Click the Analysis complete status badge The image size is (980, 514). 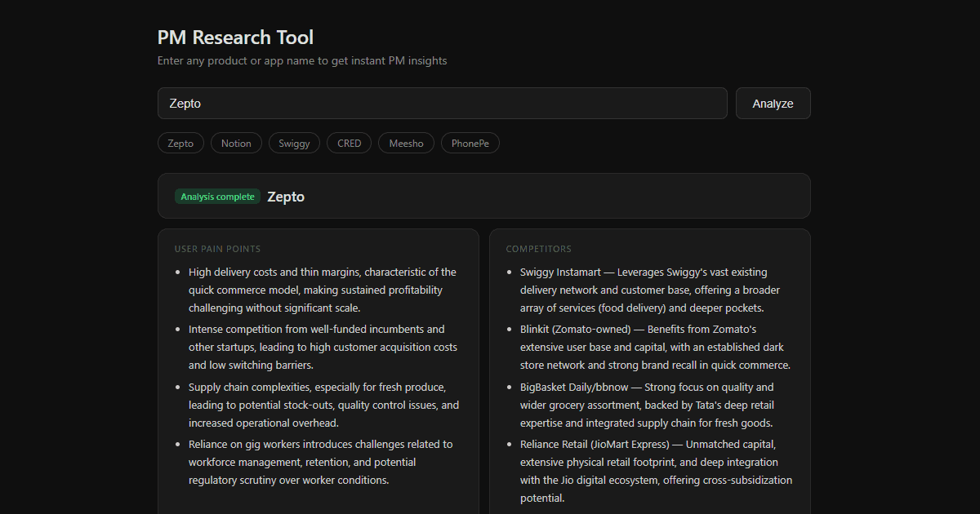(217, 197)
